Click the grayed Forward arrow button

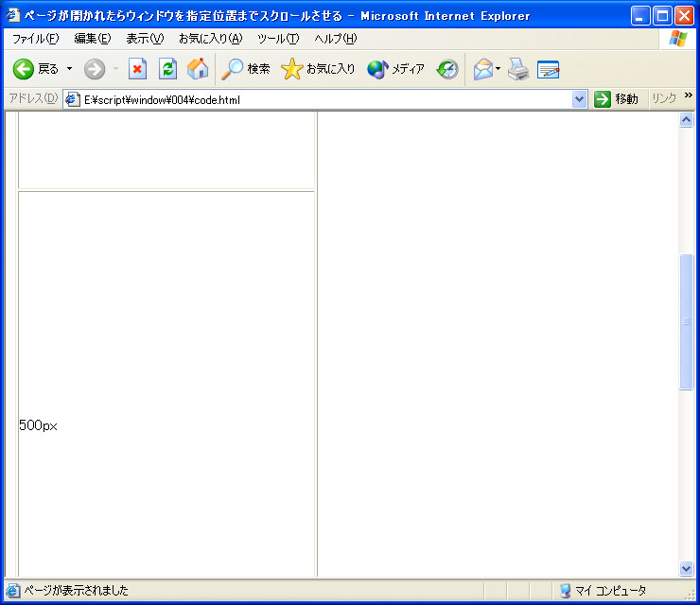tap(95, 69)
